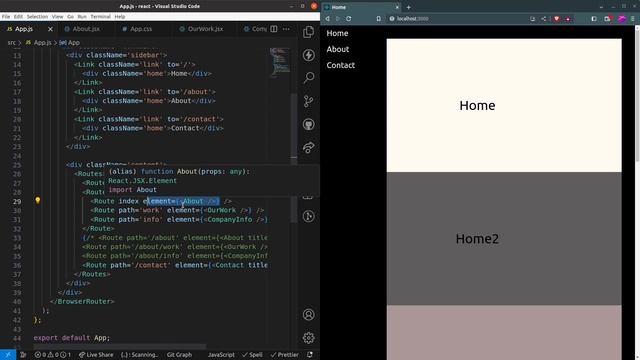
Task: Toggle the browser sidebar panel
Action: click(594, 19)
